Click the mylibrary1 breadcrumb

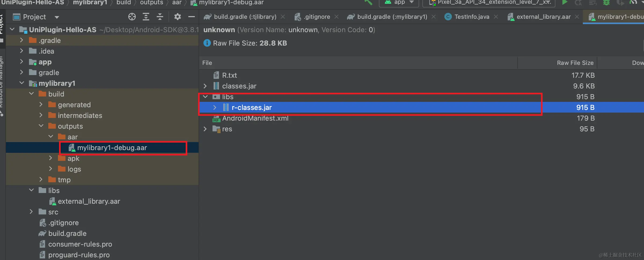point(90,3)
